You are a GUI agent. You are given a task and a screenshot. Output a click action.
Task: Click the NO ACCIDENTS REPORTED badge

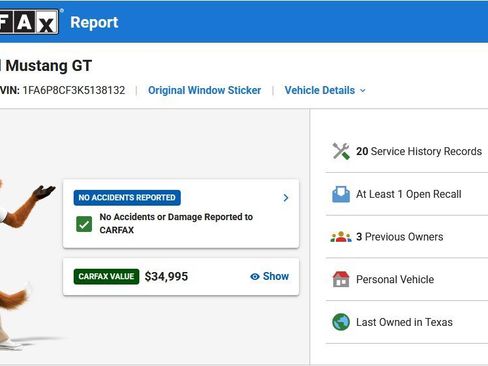point(127,198)
